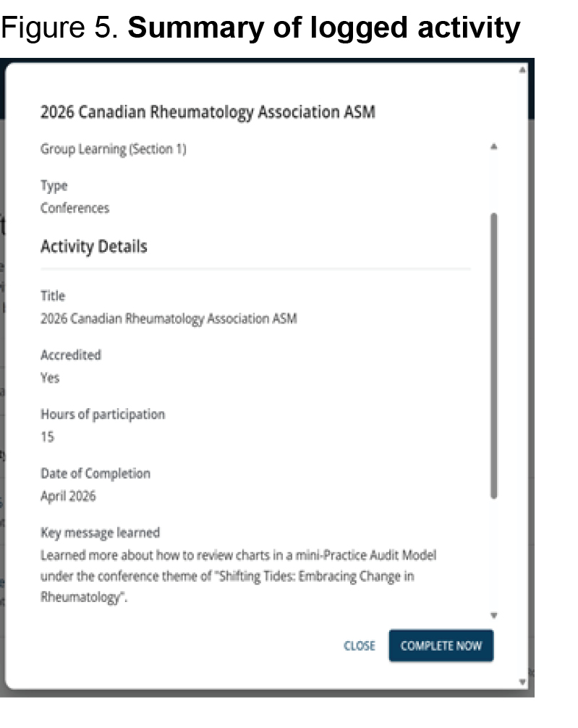Click the Key message learned label
The image size is (578, 728).
click(100, 533)
